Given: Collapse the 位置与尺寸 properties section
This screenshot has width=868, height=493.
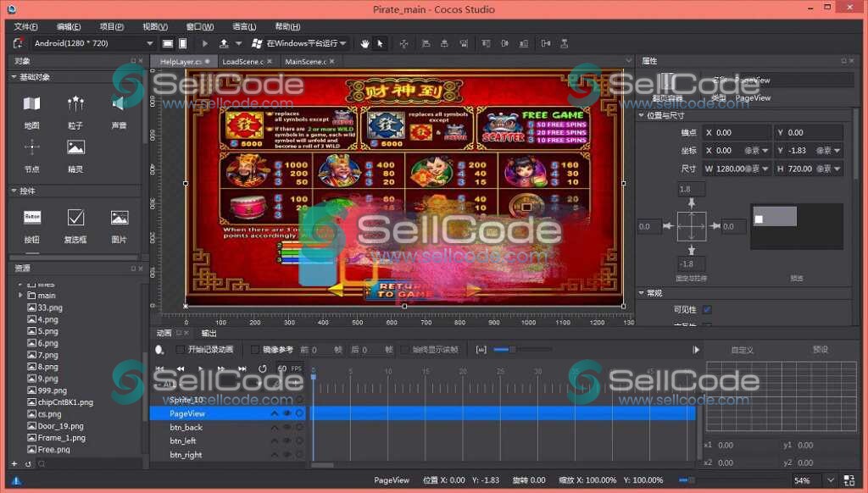Looking at the screenshot, I should [641, 115].
